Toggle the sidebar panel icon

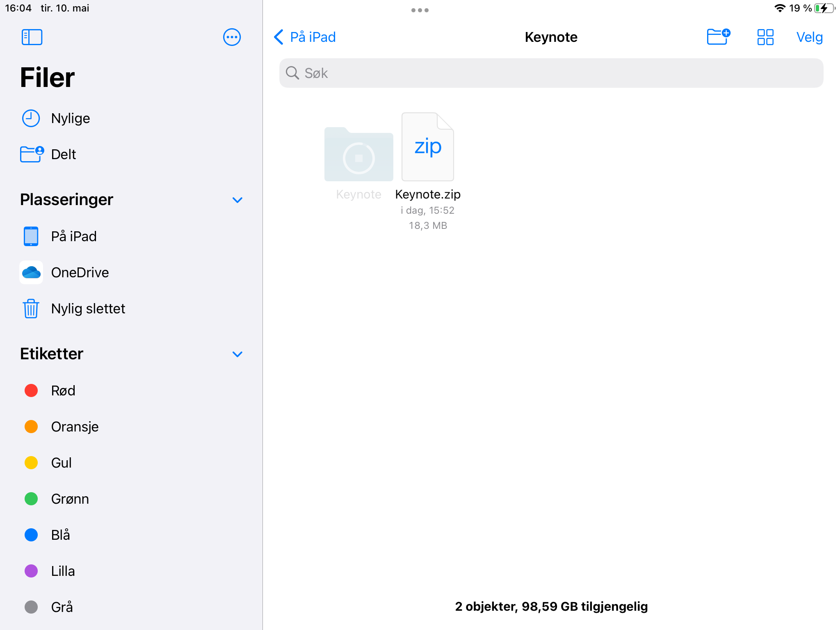(x=32, y=37)
